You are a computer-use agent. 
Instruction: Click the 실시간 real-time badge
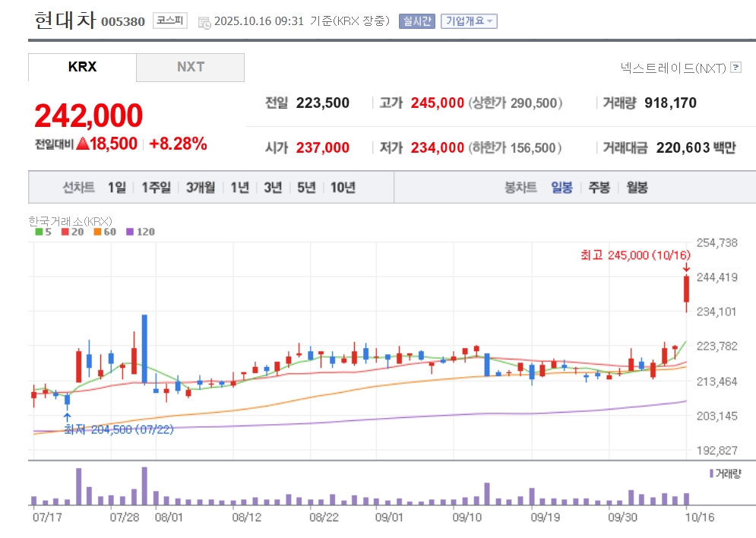coord(417,21)
